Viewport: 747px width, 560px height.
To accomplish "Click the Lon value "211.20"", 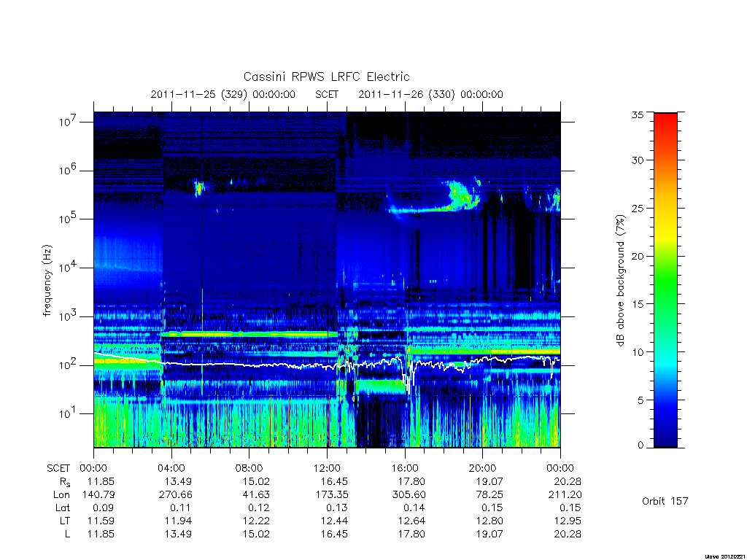I will 565,495.
